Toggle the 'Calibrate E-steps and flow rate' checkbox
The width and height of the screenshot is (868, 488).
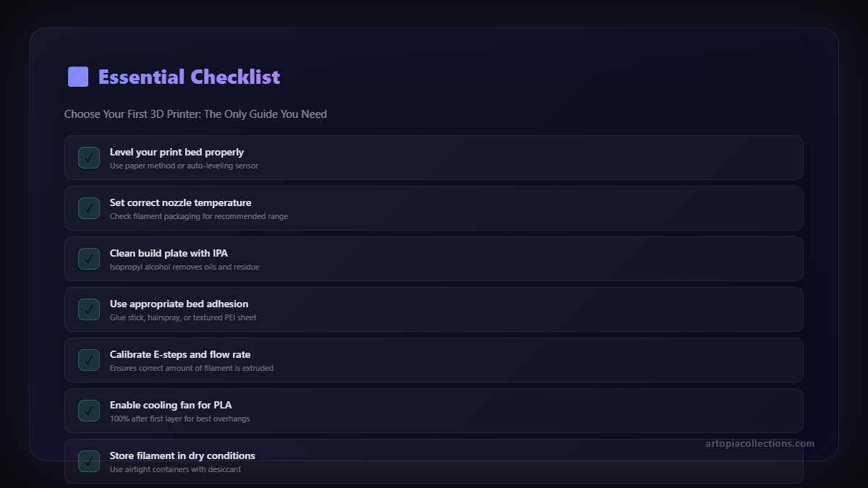coord(89,360)
